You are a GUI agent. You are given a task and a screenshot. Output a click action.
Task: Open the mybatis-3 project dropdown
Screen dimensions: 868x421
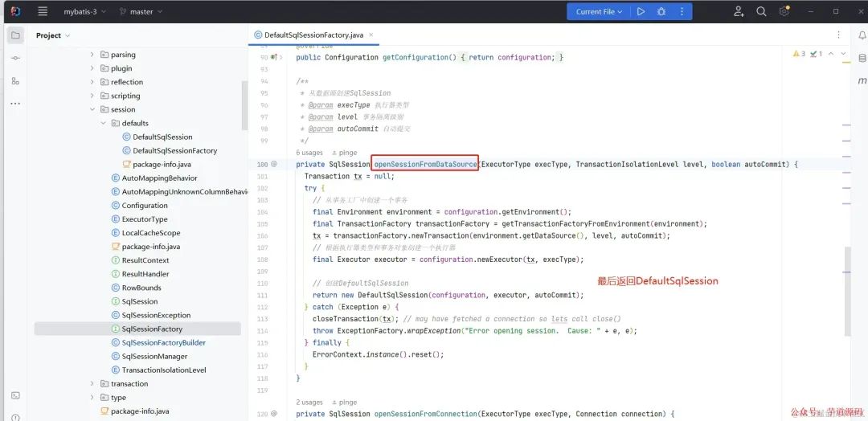84,11
